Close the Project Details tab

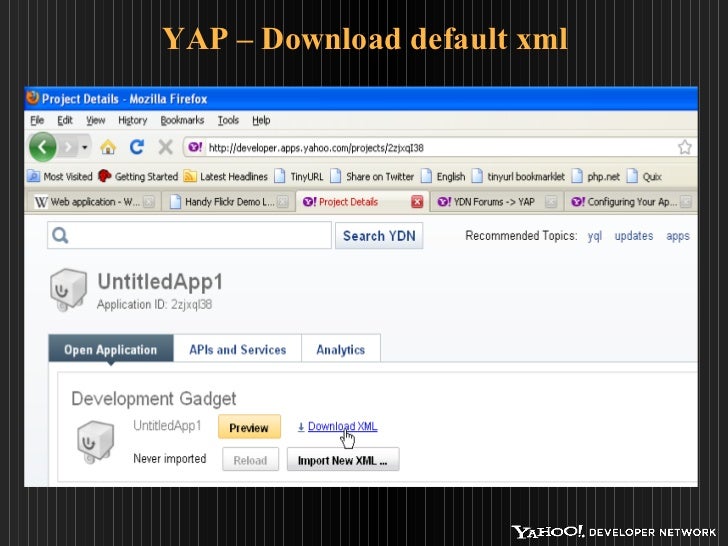417,202
